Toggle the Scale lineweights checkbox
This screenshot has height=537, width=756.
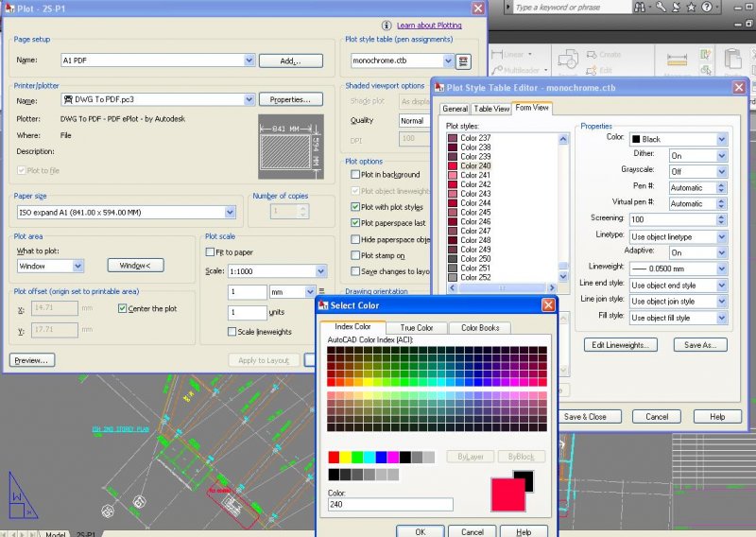pos(232,332)
